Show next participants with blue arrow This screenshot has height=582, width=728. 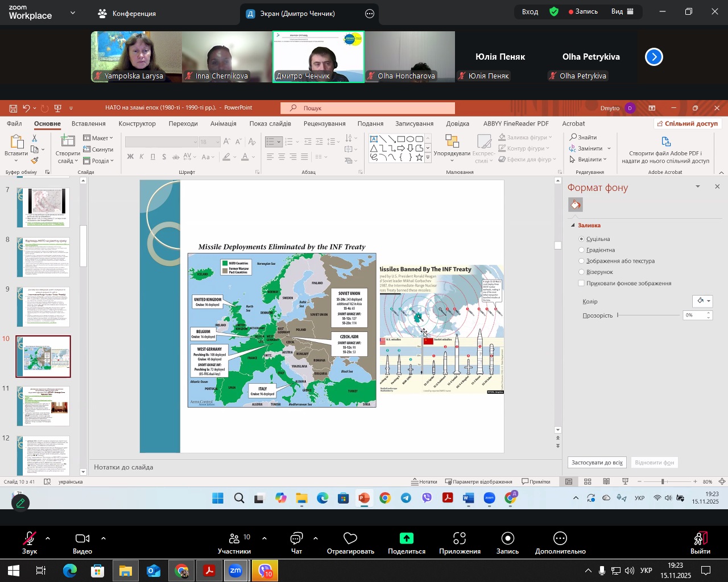click(654, 57)
